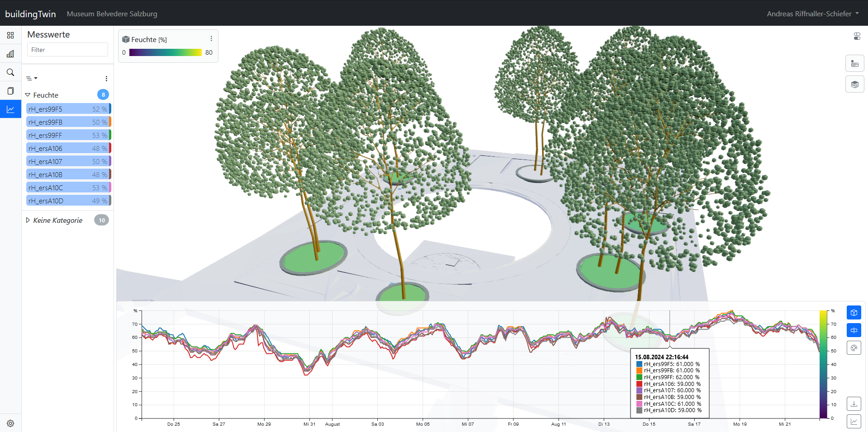Expand the Keine Kategorie group
This screenshot has width=868, height=432.
28,220
